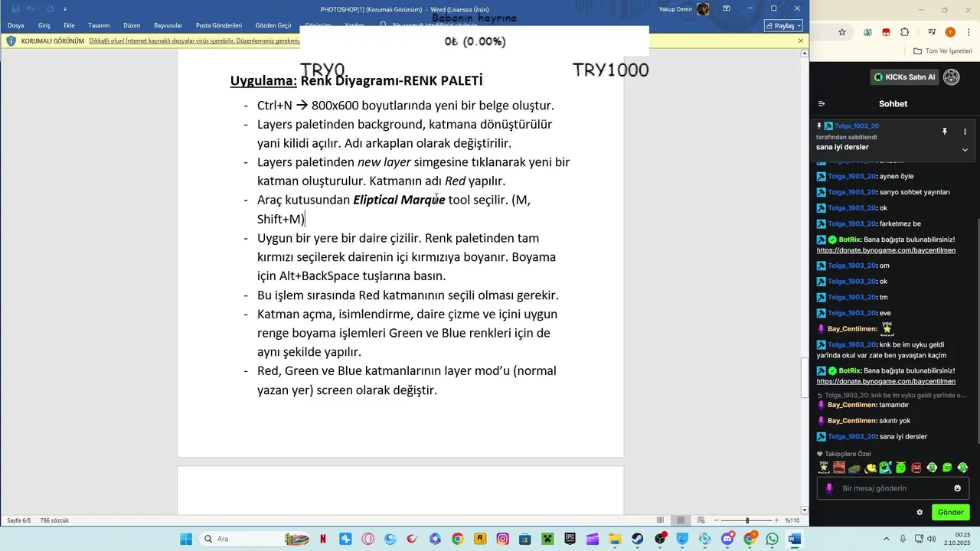980x551 pixels.
Task: Click the green Gönder button
Action: click(x=951, y=512)
